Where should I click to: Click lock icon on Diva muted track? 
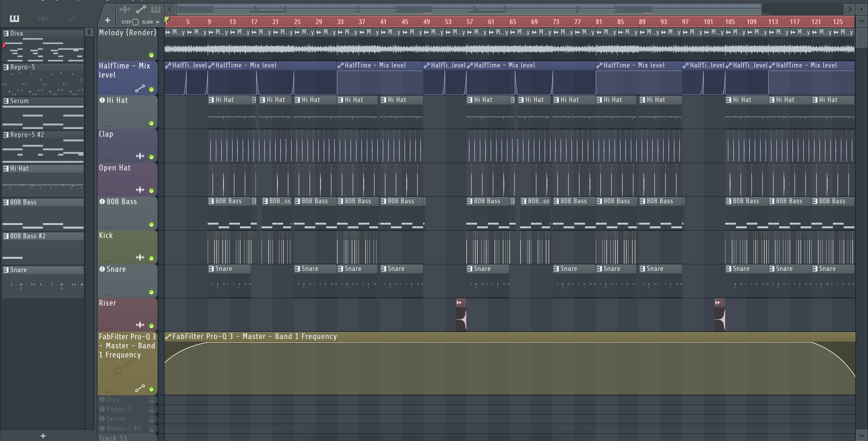152,400
